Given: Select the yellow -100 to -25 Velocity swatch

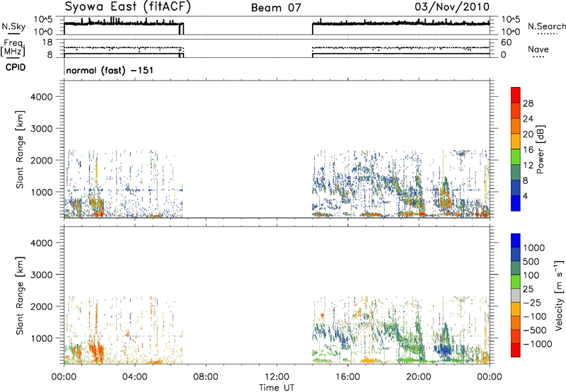Looking at the screenshot, I should click(516, 309).
